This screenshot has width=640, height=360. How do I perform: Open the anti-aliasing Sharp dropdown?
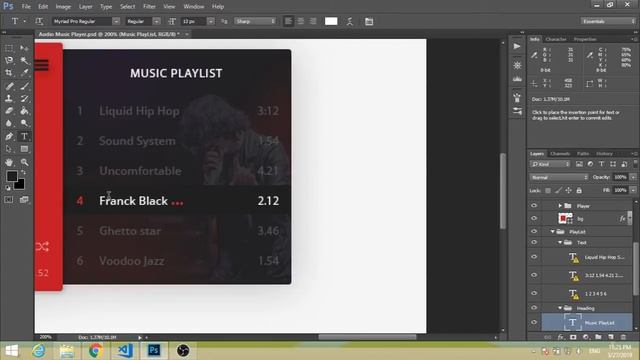255,21
